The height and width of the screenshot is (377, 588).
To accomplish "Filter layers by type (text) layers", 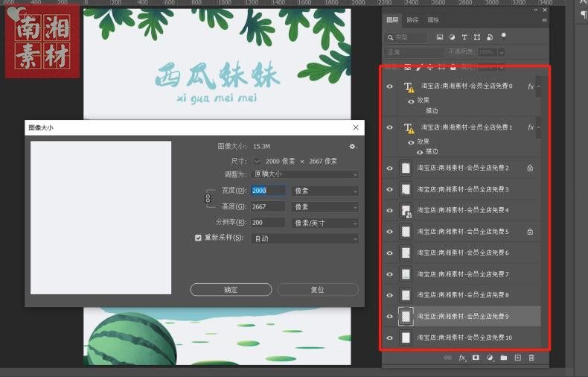I will [464, 37].
